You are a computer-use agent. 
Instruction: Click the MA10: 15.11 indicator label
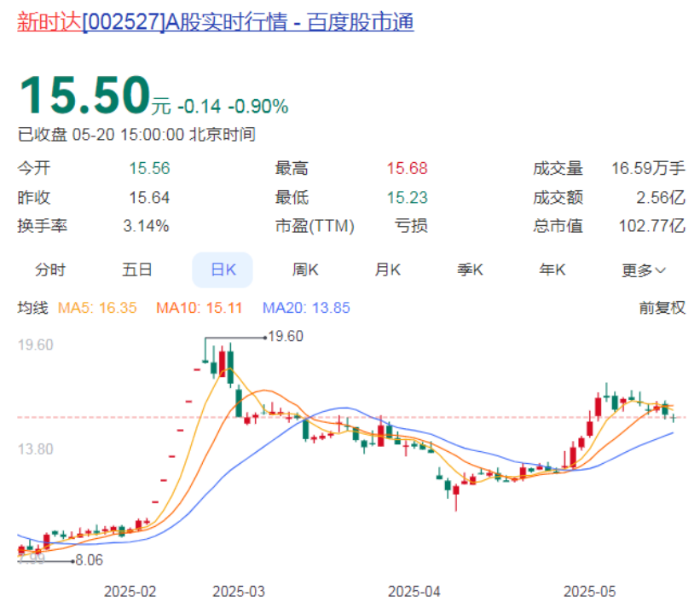pyautogui.click(x=200, y=308)
